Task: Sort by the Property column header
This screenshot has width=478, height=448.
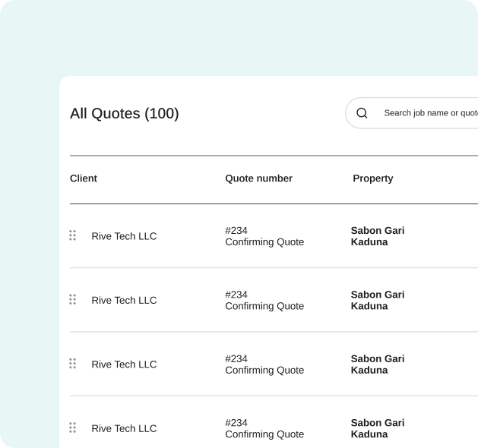Action: click(x=372, y=178)
